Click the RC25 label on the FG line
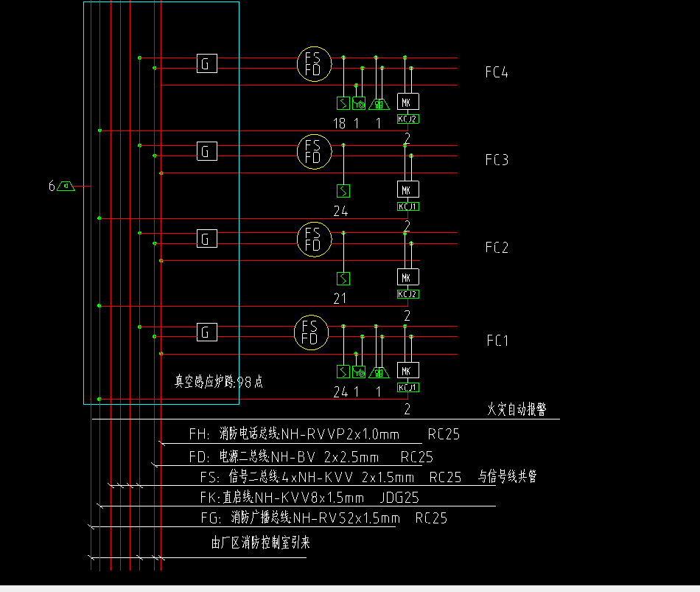 click(x=431, y=518)
